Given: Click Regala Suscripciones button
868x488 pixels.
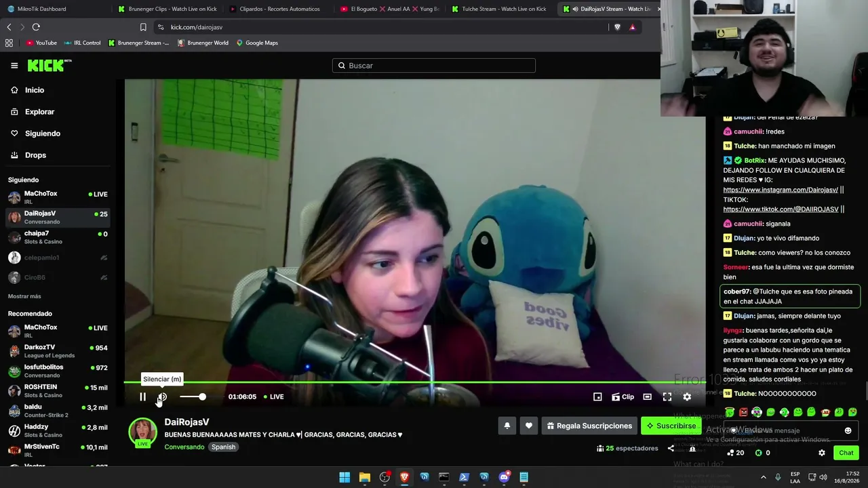Looking at the screenshot, I should pos(589,426).
